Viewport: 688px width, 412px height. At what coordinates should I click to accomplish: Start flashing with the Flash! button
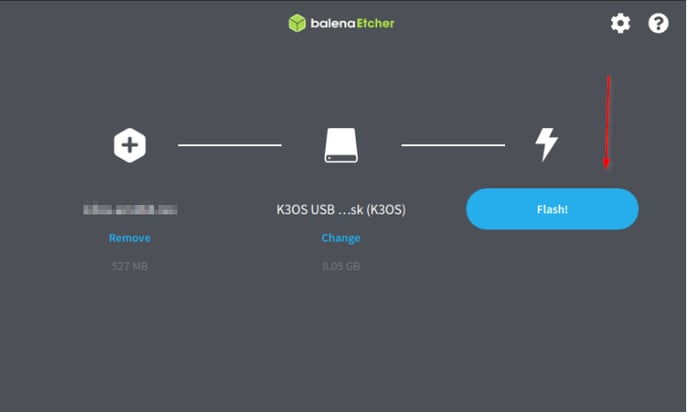[552, 209]
